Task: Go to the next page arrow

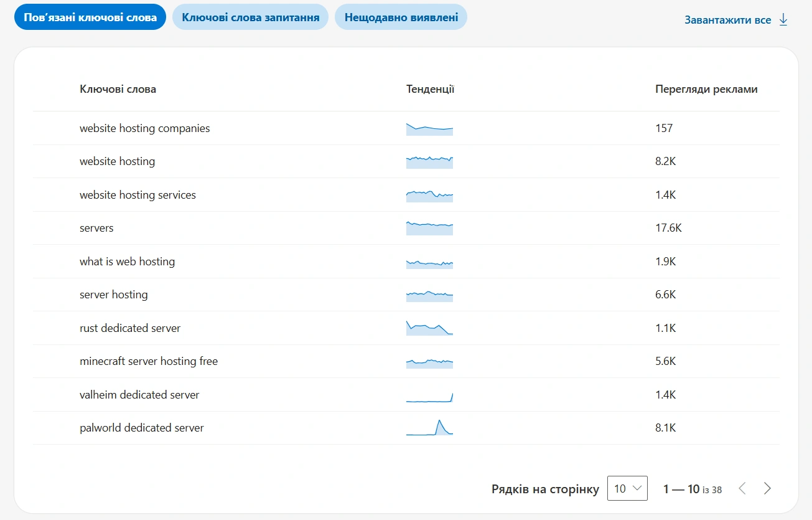Action: (x=768, y=489)
